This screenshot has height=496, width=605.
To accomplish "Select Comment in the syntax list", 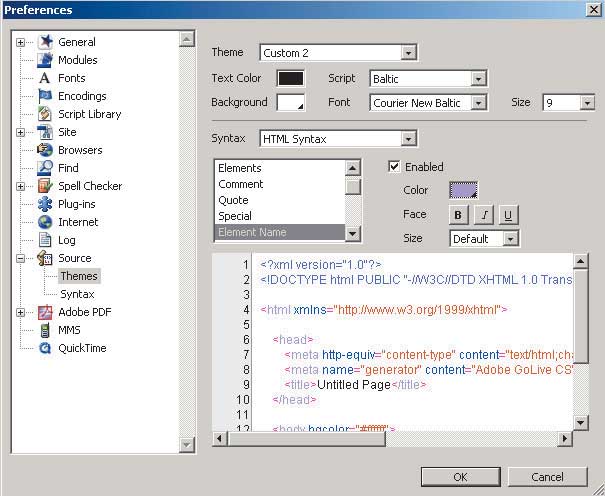I will pos(279,184).
